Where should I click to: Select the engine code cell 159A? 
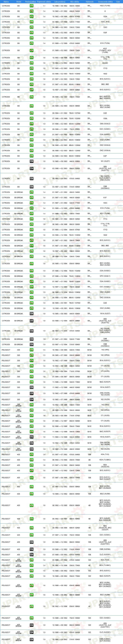(105, 118)
